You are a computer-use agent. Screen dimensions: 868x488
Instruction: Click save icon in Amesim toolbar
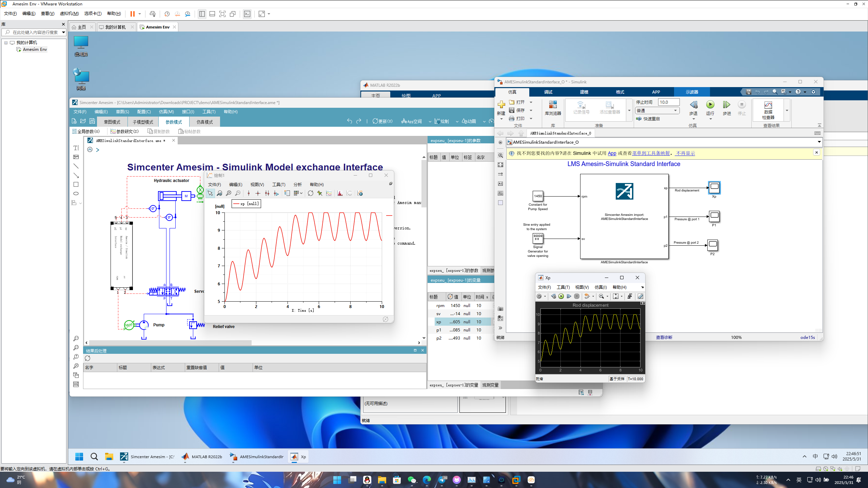pyautogui.click(x=92, y=121)
